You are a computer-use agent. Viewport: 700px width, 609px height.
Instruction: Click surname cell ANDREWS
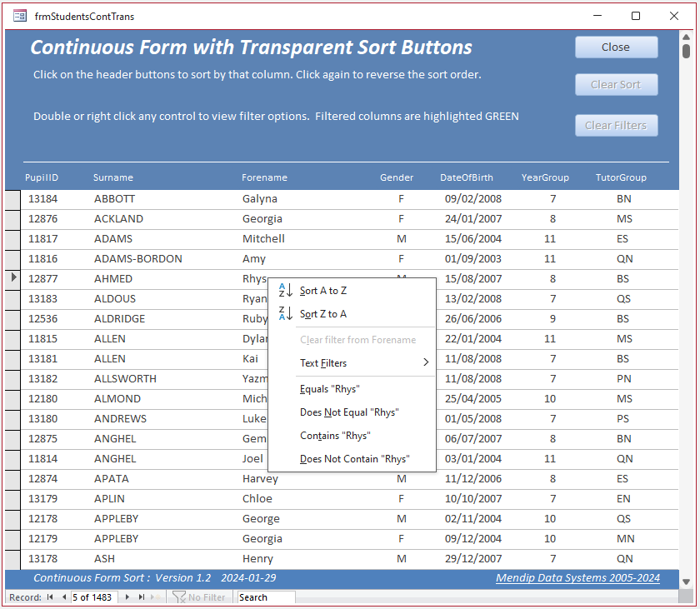pyautogui.click(x=120, y=418)
